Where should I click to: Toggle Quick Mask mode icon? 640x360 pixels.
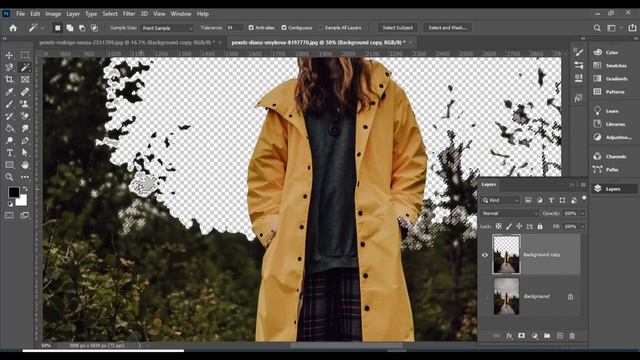(x=9, y=215)
